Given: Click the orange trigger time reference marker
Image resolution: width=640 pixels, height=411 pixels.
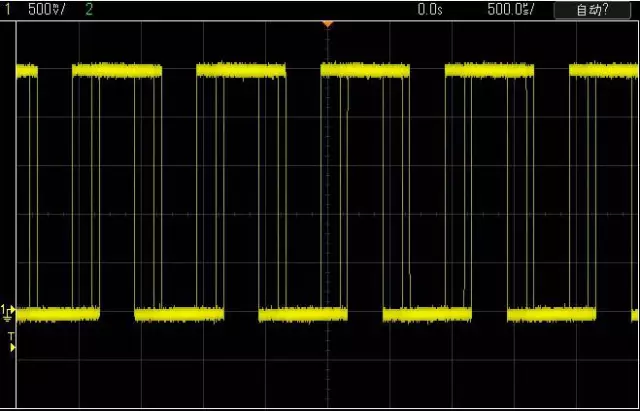Looking at the screenshot, I should 327,24.
